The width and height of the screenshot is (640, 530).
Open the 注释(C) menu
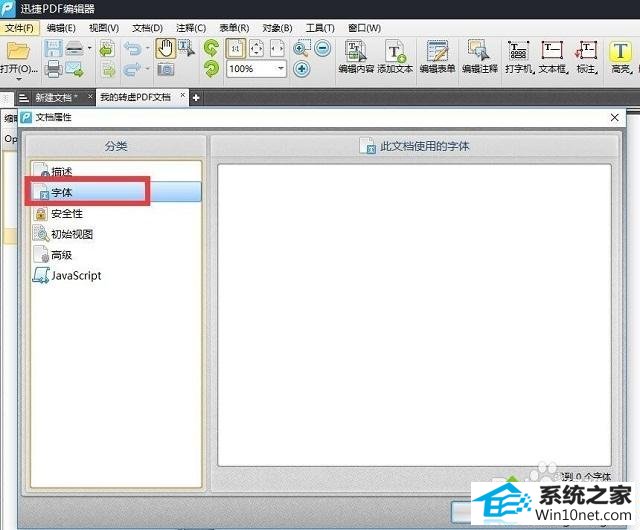click(191, 28)
